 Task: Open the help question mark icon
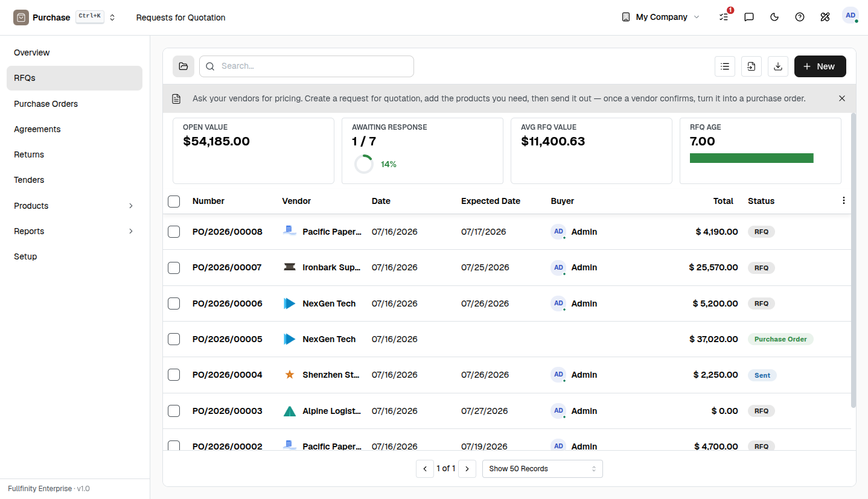800,17
